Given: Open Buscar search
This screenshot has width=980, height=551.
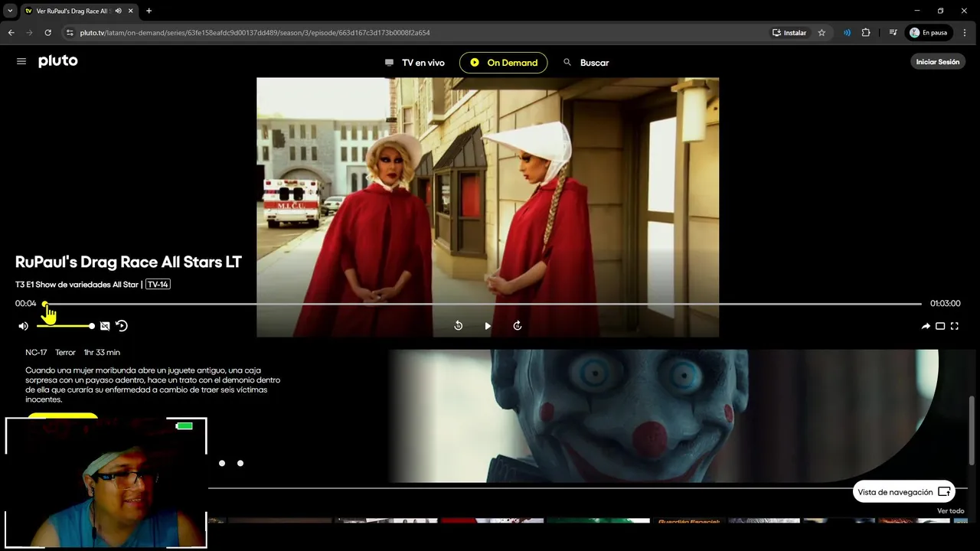Looking at the screenshot, I should click(x=586, y=63).
